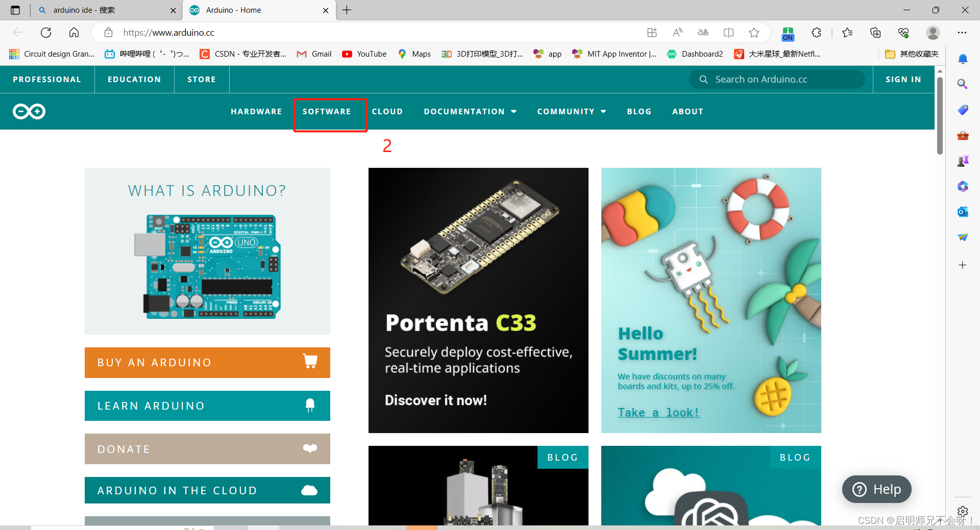Open the user profile avatar
The image size is (980, 530).
point(933,33)
